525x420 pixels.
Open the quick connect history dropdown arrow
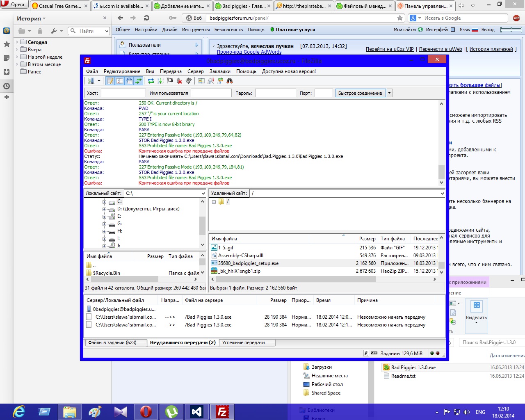[390, 93]
